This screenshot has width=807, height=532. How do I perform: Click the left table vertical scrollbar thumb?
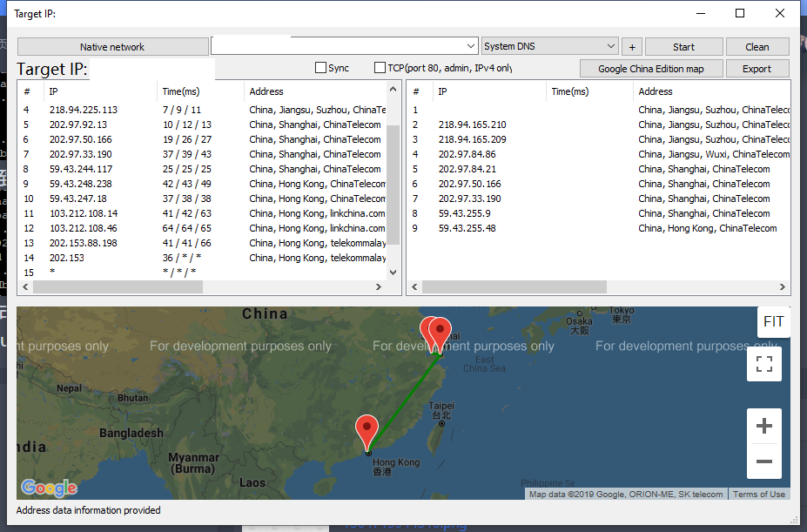point(393,185)
